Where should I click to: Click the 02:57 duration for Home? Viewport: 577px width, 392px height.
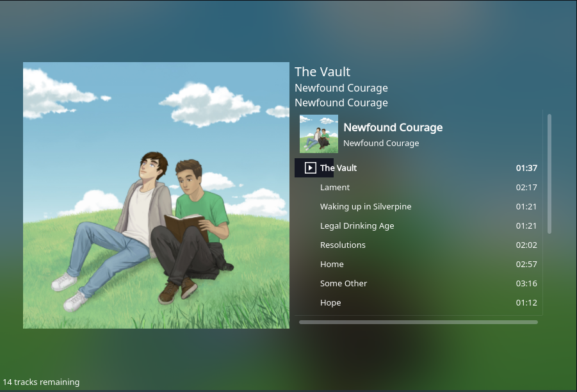pos(526,265)
